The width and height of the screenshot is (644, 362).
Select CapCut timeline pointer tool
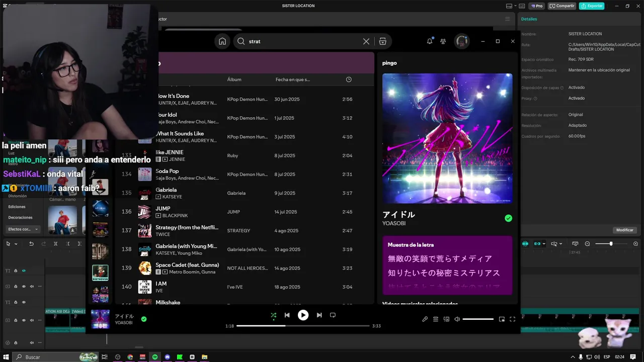tap(8, 244)
